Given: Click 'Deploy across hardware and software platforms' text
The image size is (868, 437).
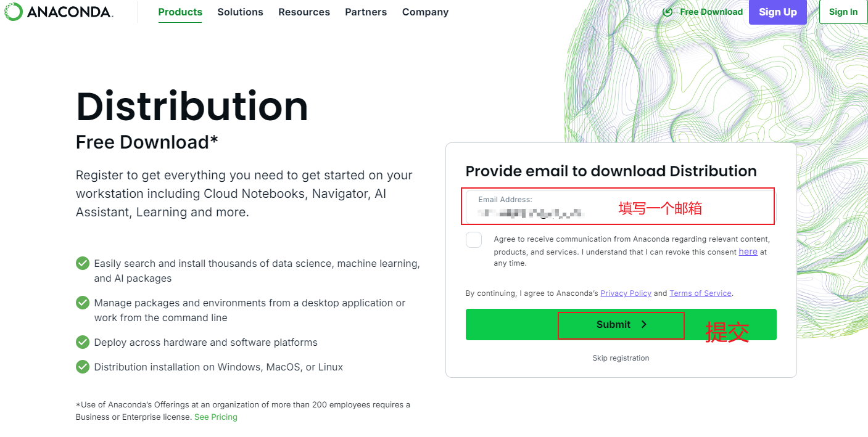Looking at the screenshot, I should 205,343.
